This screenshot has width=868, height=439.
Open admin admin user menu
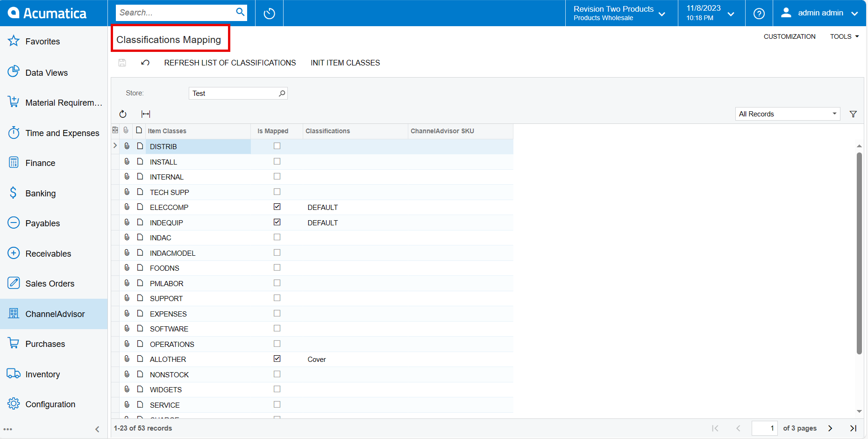tap(820, 13)
